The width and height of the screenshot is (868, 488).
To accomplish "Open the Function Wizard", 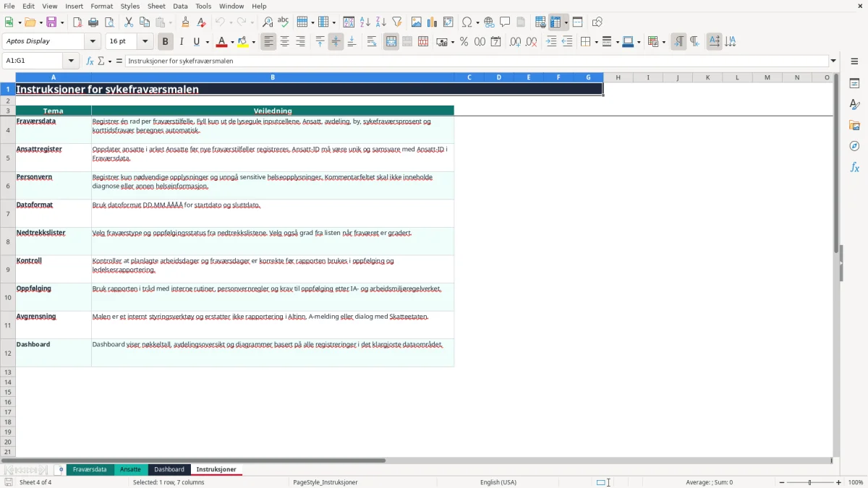I will (90, 61).
